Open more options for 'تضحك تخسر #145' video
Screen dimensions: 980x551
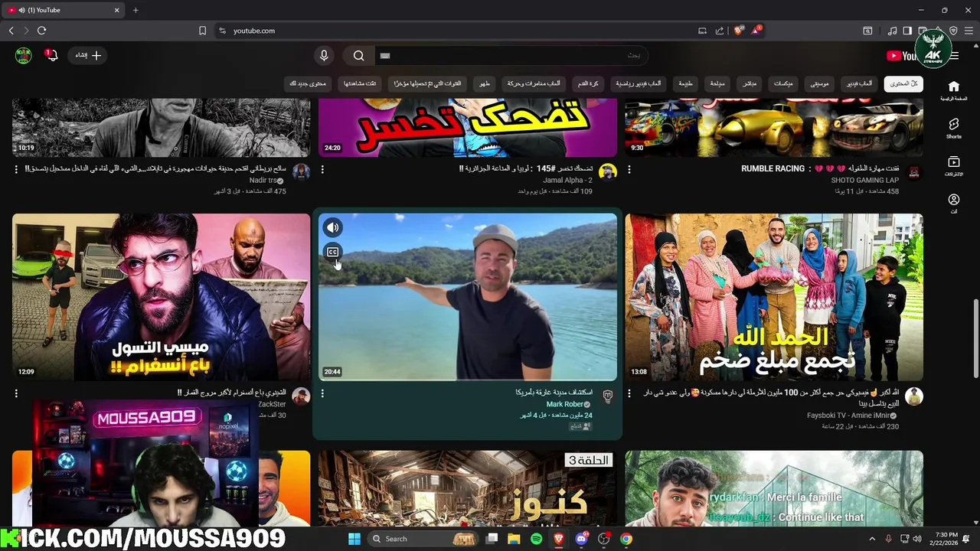click(322, 169)
